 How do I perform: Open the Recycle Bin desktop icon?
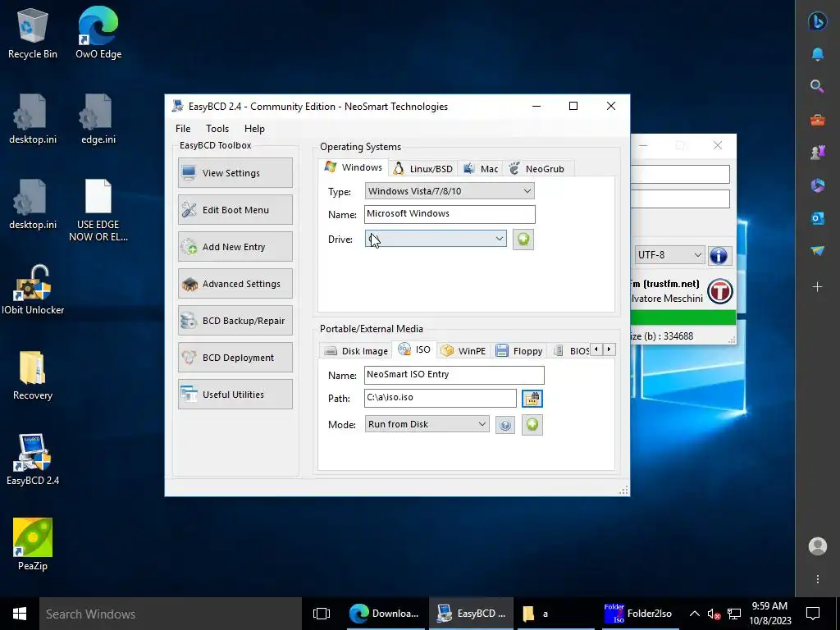pyautogui.click(x=32, y=34)
